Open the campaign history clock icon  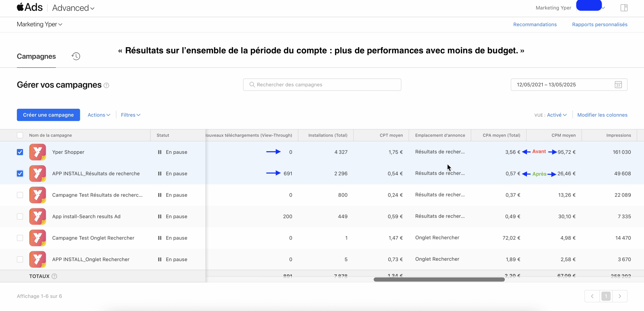76,56
